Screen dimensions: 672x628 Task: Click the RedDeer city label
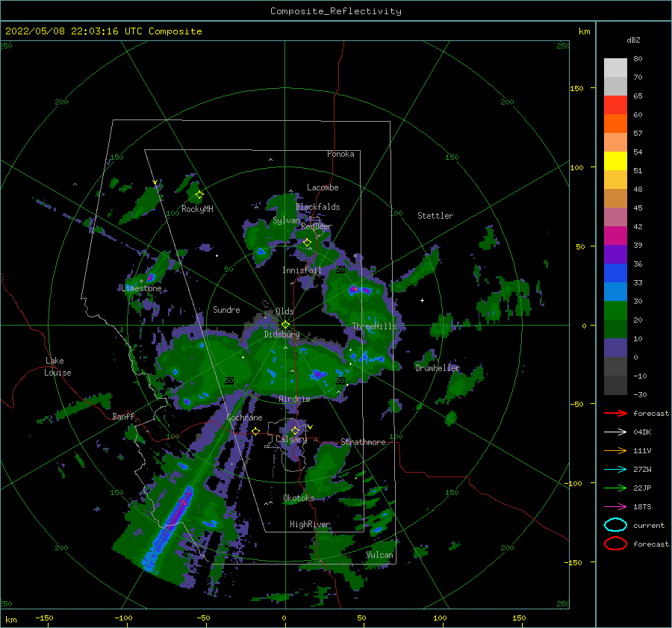(317, 226)
